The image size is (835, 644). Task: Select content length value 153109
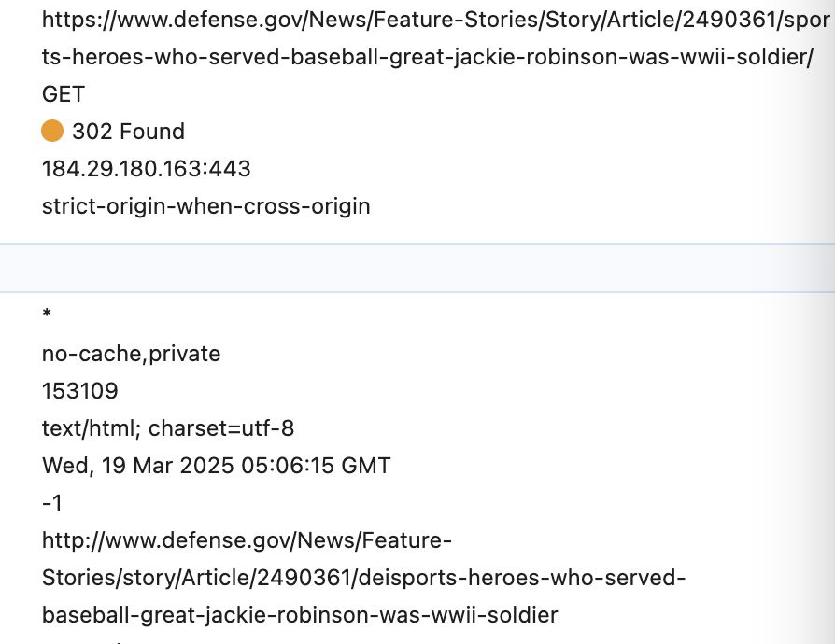[x=80, y=391]
